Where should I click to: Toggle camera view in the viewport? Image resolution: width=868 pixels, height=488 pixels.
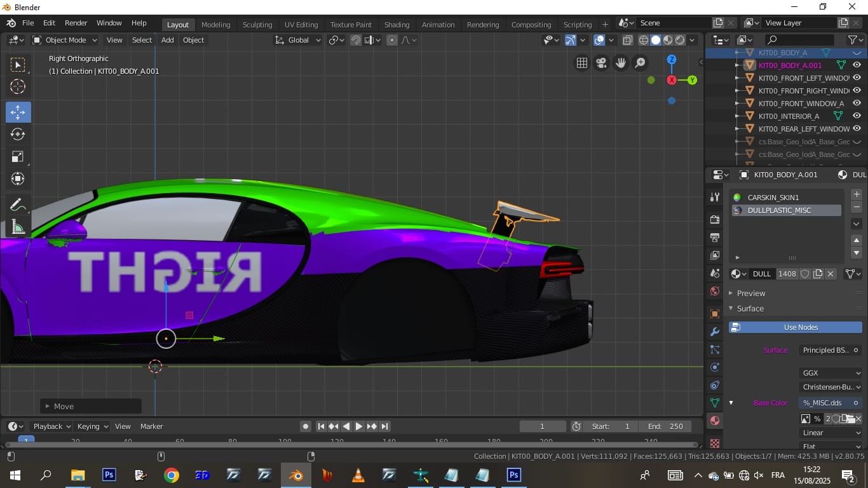click(x=601, y=63)
